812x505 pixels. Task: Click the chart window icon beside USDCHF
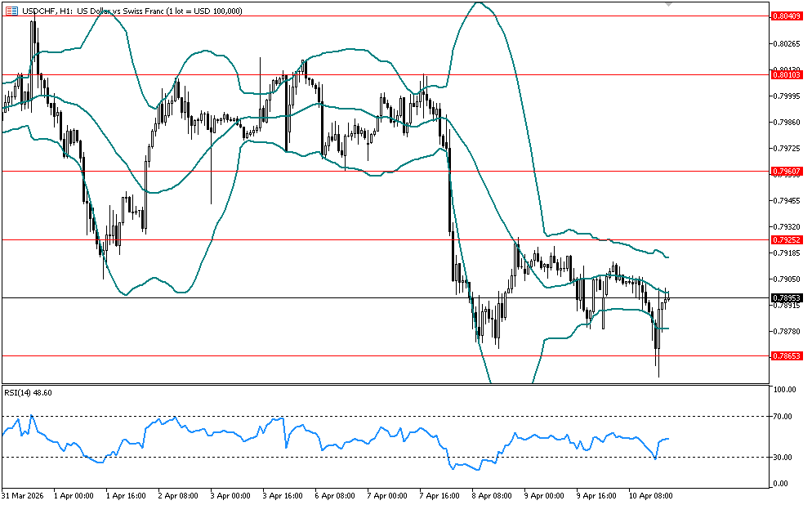tap(10, 11)
